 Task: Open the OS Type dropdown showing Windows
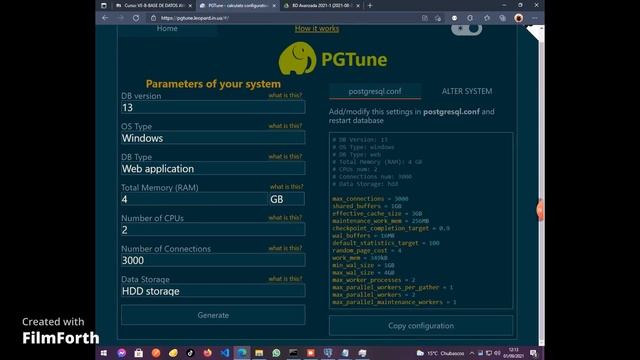[213, 138]
